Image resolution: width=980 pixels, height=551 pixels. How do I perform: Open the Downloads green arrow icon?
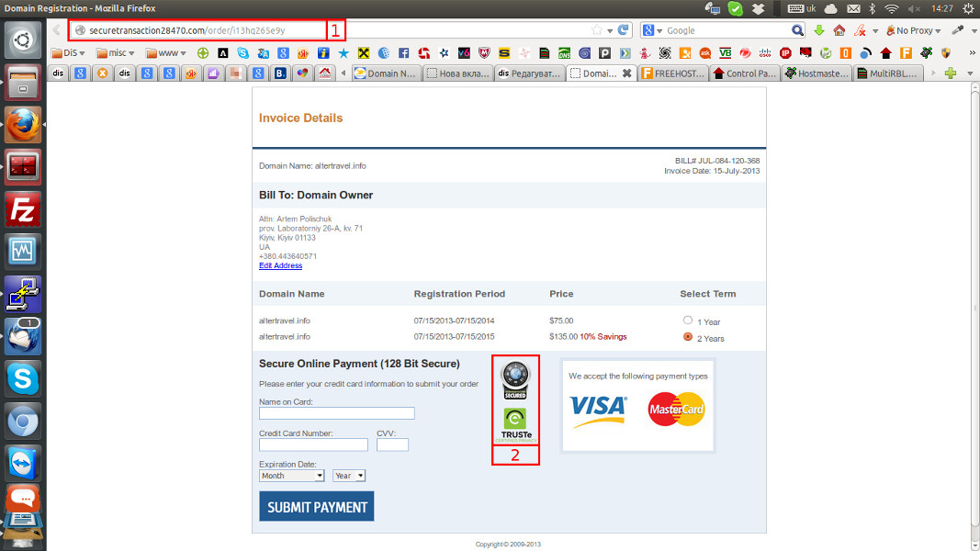[818, 30]
